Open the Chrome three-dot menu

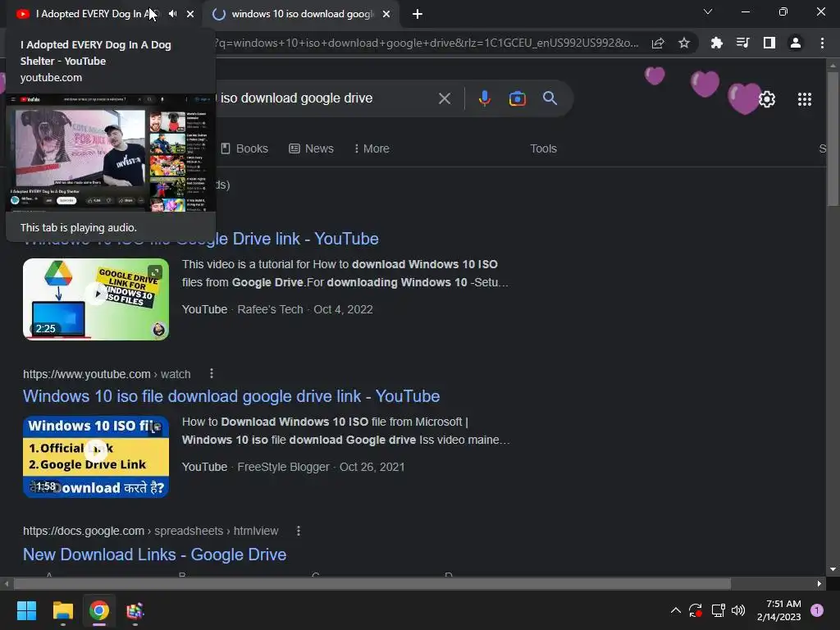[x=822, y=43]
